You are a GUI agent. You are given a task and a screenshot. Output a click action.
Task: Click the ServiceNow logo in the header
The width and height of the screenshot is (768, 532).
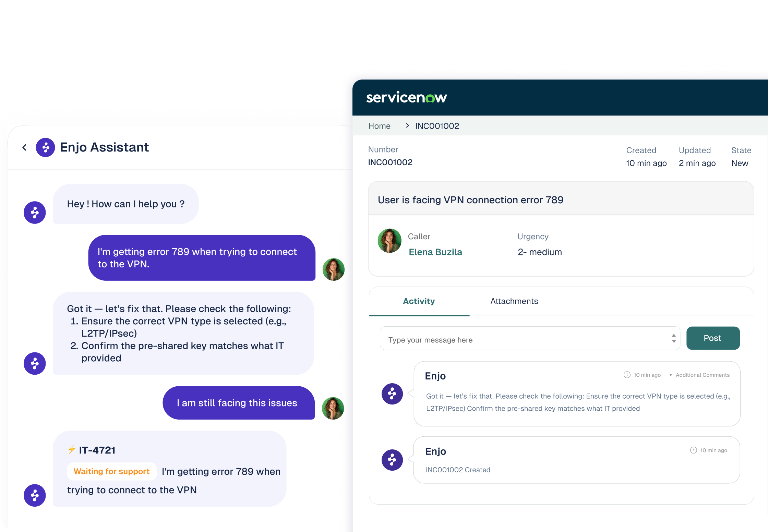406,98
